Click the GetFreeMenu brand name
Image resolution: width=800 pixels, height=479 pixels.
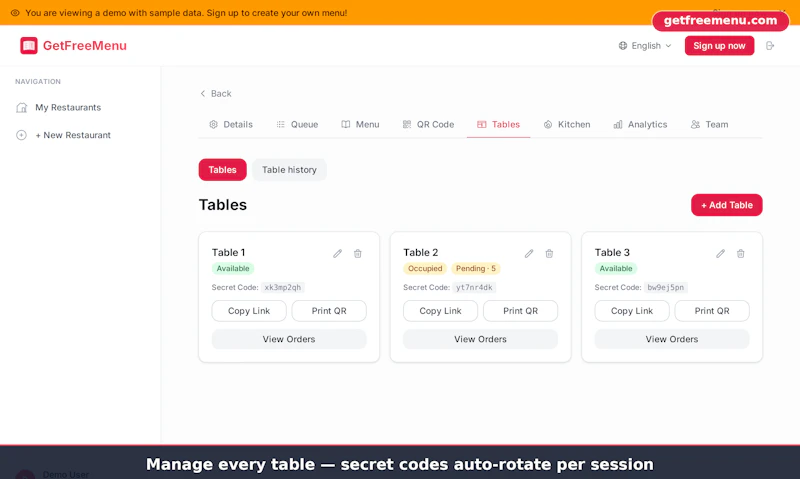click(85, 45)
